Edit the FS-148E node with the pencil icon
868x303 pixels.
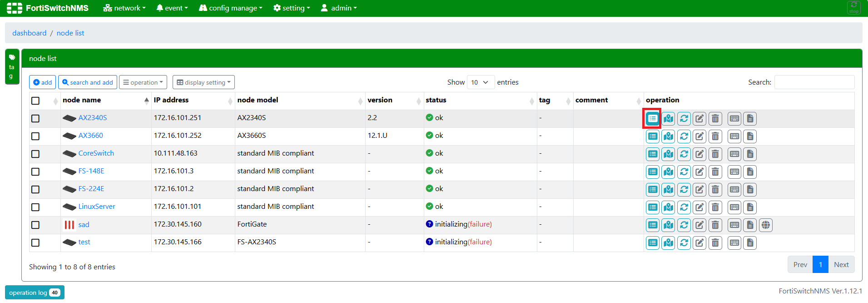(x=699, y=172)
